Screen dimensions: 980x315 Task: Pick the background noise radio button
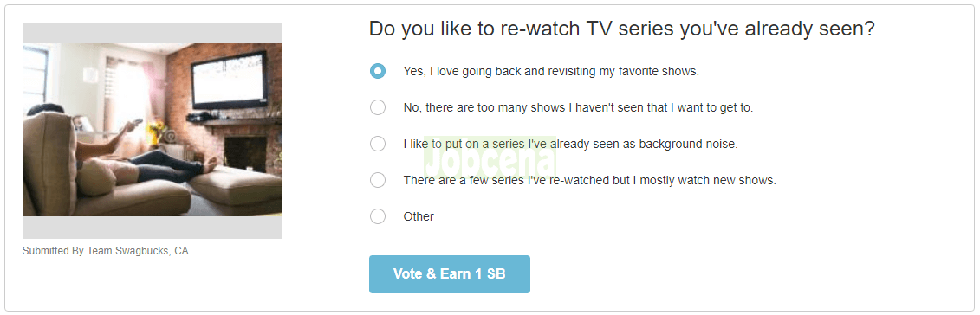point(378,144)
